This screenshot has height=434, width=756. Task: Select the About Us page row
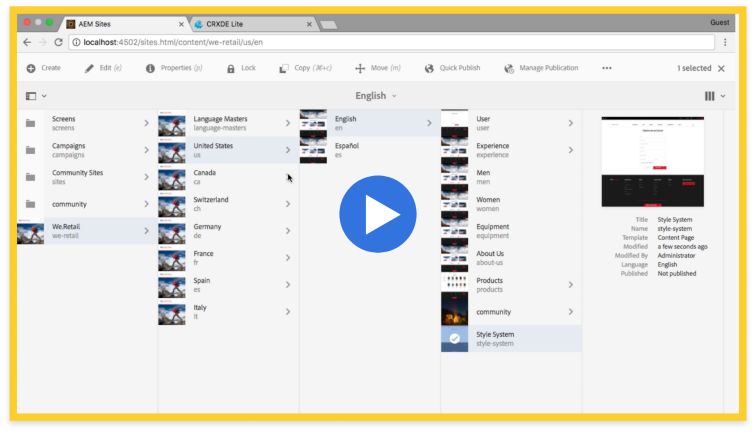pyautogui.click(x=511, y=258)
